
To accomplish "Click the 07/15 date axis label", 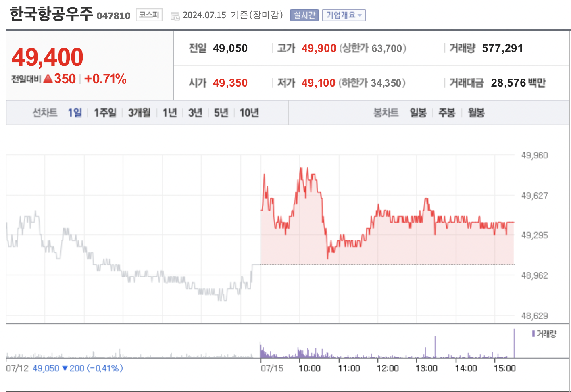I will click(272, 368).
